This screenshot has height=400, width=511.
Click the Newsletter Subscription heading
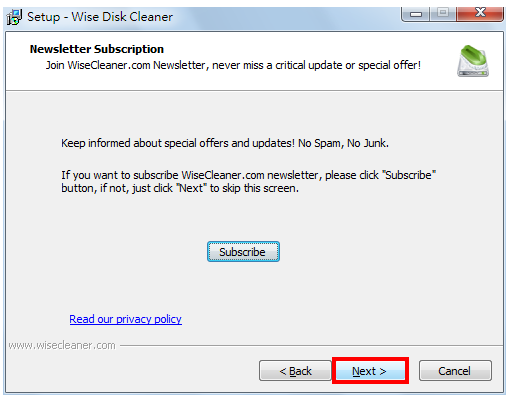tap(97, 49)
